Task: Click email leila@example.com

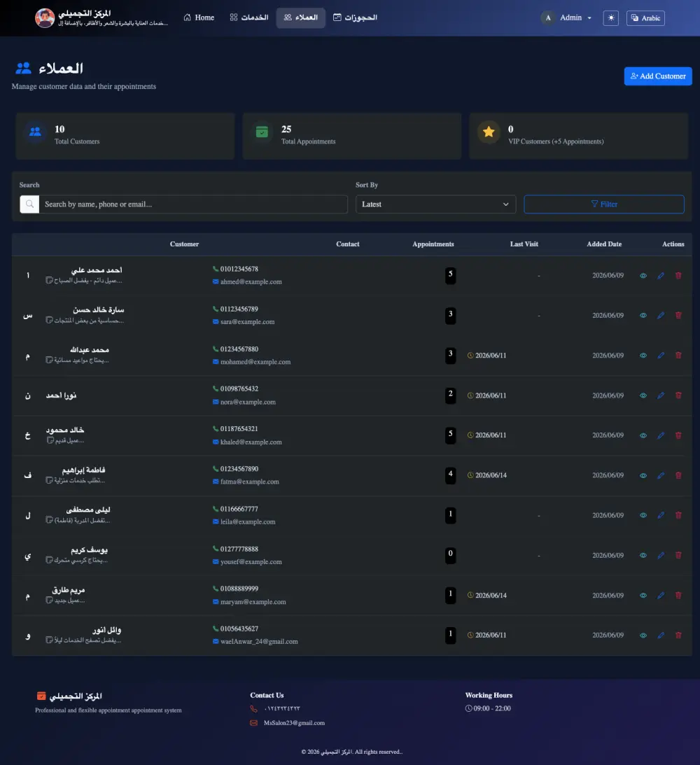Action: point(248,522)
